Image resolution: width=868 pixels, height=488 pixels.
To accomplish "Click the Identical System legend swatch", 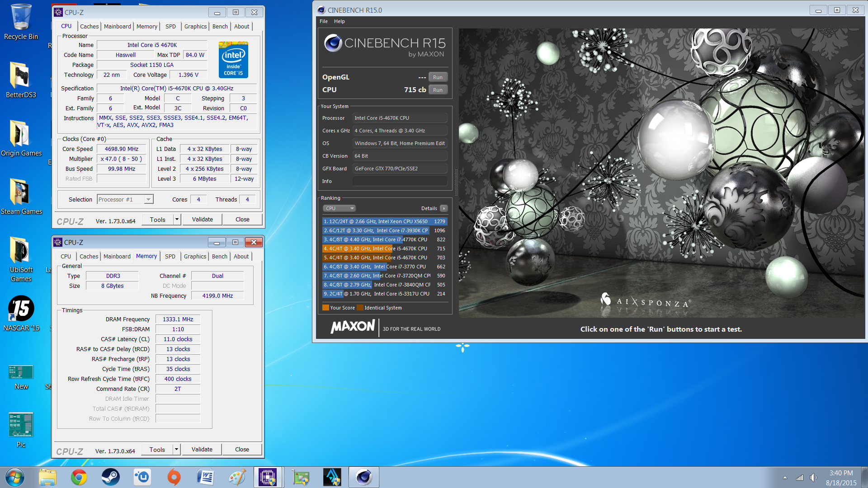I will pos(360,308).
